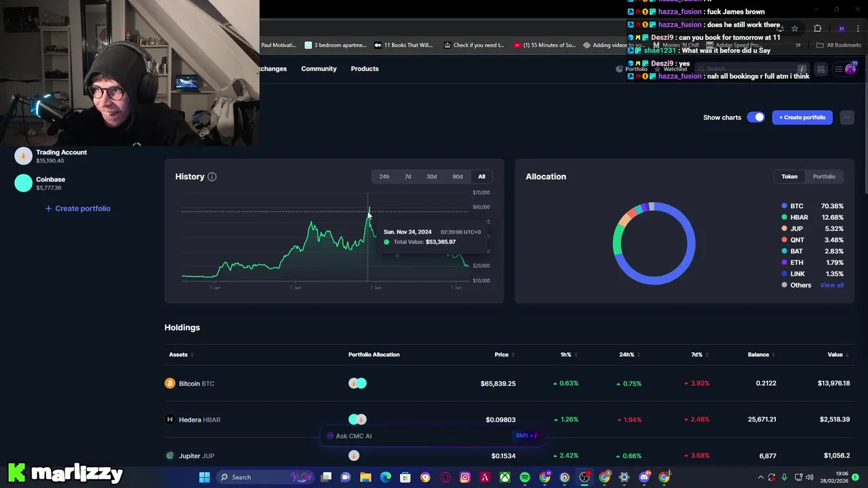Click the Trading Account portfolio avatar
The width and height of the screenshot is (868, 488).
click(x=24, y=156)
